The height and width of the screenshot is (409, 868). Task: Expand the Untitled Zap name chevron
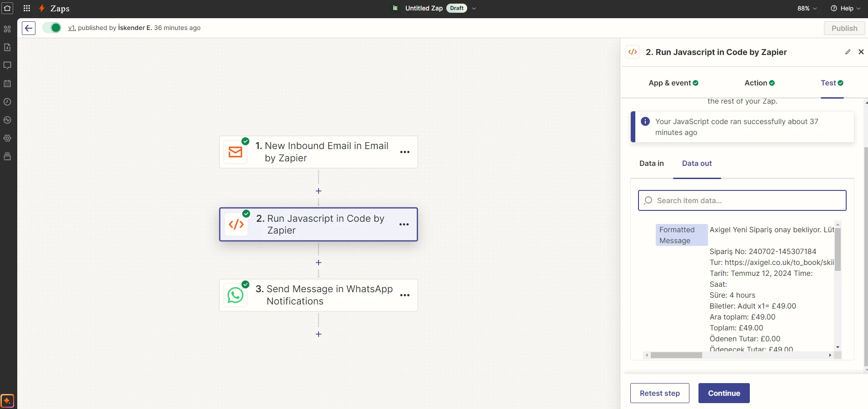click(x=474, y=8)
